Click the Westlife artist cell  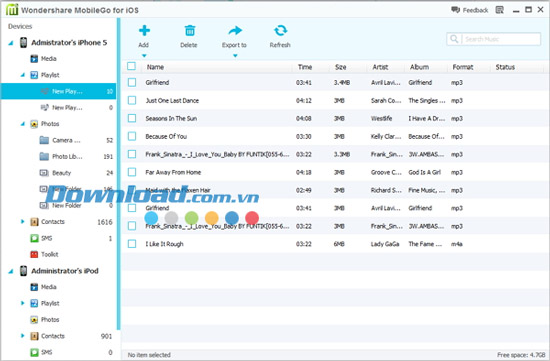tap(381, 118)
